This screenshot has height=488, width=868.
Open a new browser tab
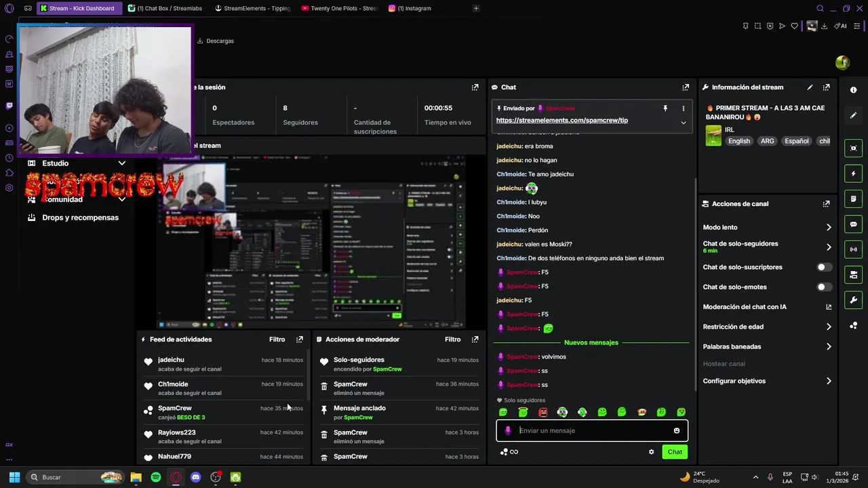[476, 8]
